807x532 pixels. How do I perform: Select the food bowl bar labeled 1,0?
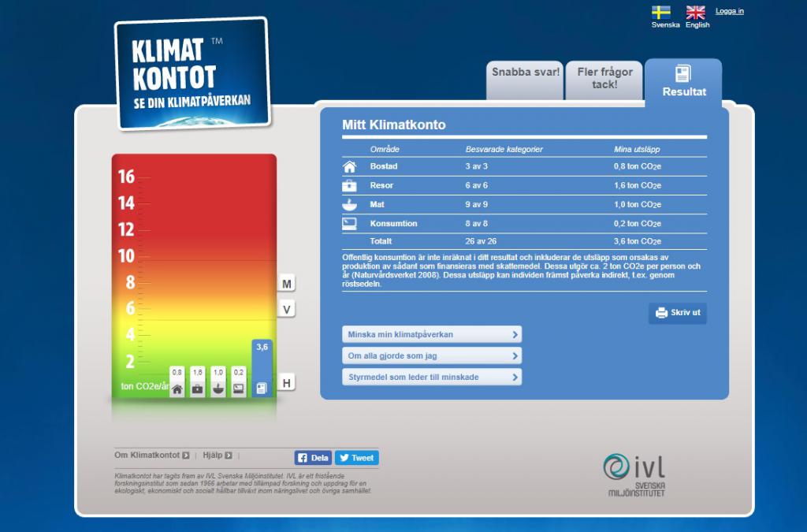218,381
